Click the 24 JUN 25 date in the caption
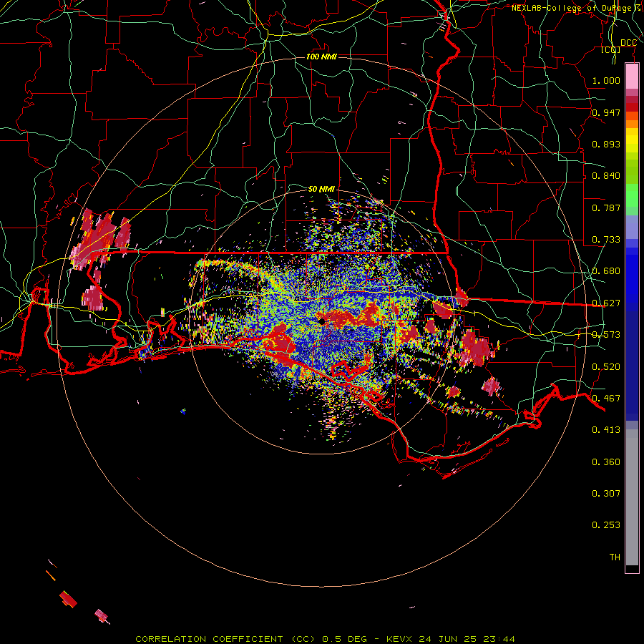 pyautogui.click(x=448, y=639)
